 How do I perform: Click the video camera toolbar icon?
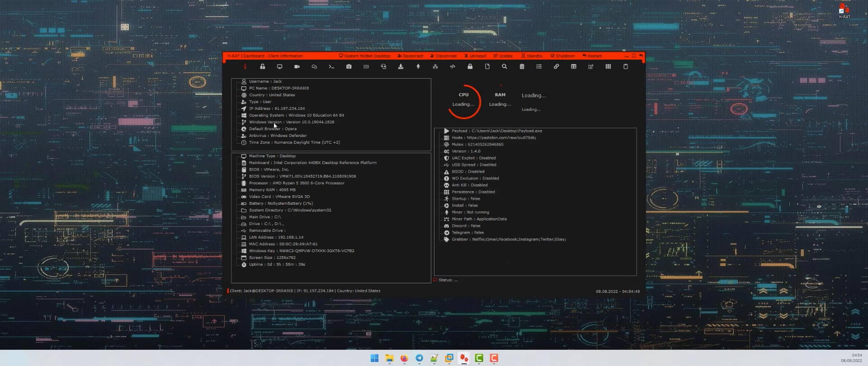pos(297,66)
